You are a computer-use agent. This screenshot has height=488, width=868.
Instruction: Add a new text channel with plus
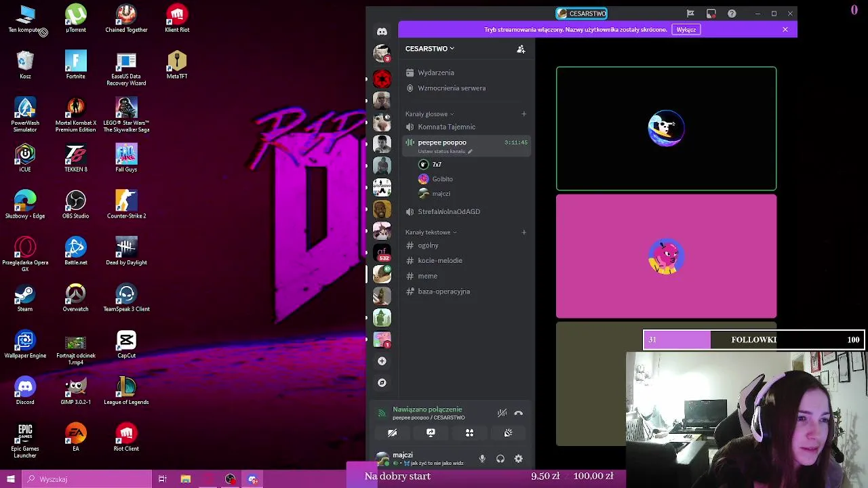coord(524,232)
